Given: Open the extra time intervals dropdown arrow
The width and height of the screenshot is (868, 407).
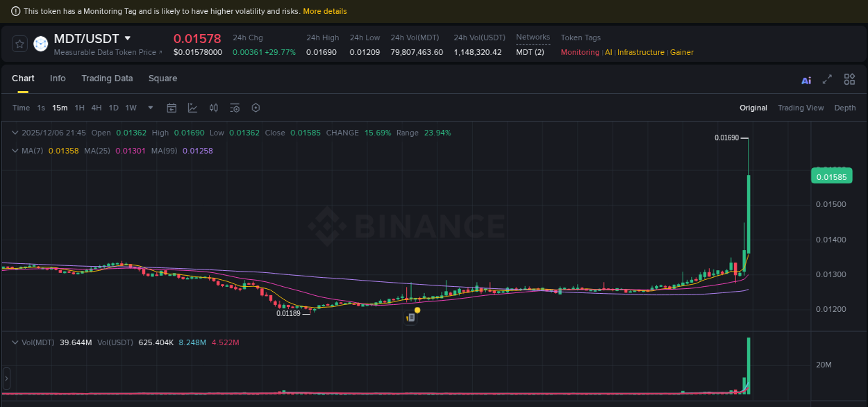Looking at the screenshot, I should pos(150,108).
